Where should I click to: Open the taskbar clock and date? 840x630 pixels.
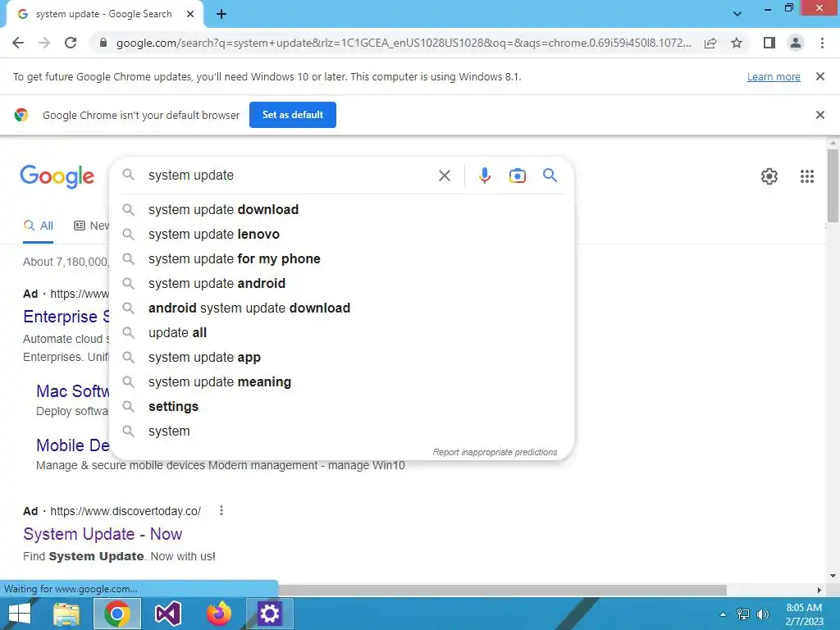804,614
